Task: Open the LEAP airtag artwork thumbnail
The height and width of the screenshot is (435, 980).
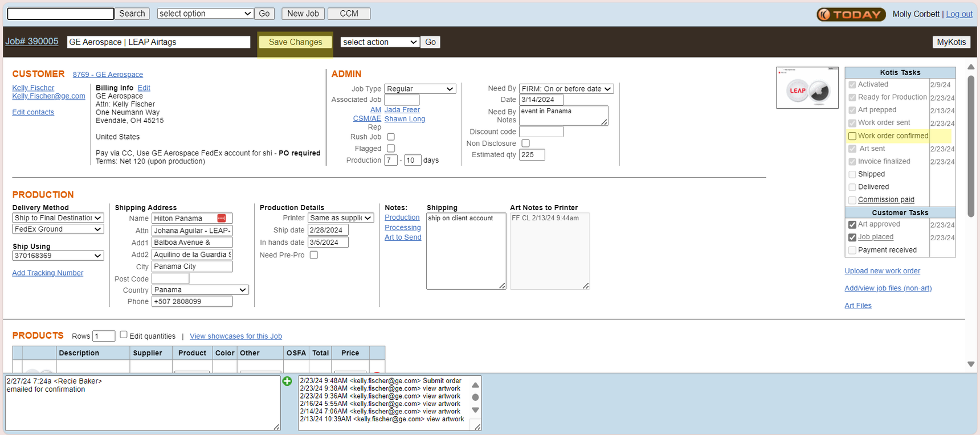Action: click(807, 88)
